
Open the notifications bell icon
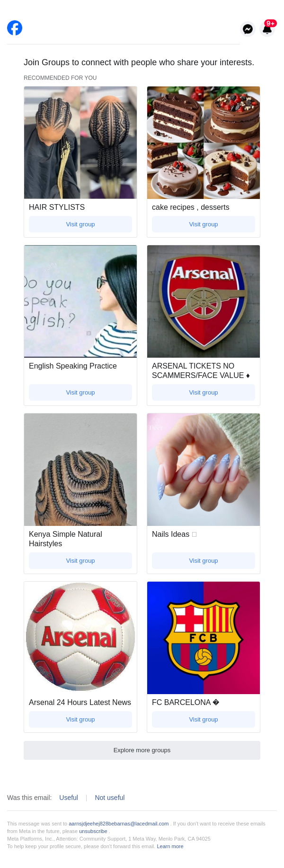(x=267, y=29)
